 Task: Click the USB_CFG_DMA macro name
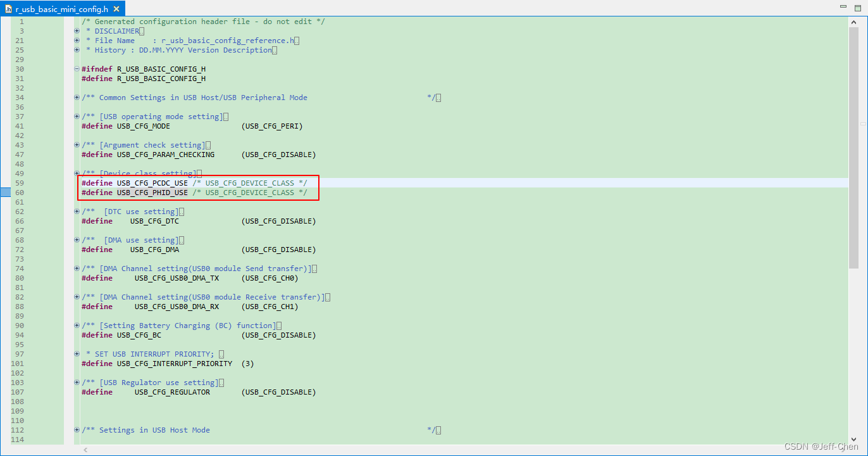[x=154, y=250]
